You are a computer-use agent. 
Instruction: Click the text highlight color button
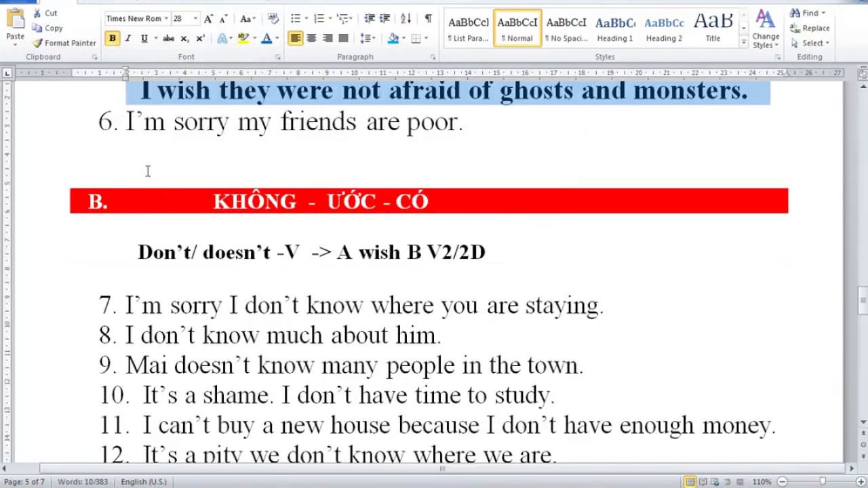click(x=243, y=39)
